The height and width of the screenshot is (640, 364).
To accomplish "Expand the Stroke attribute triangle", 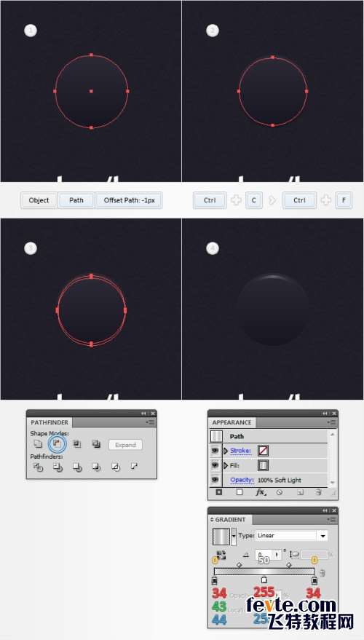I will [x=226, y=451].
